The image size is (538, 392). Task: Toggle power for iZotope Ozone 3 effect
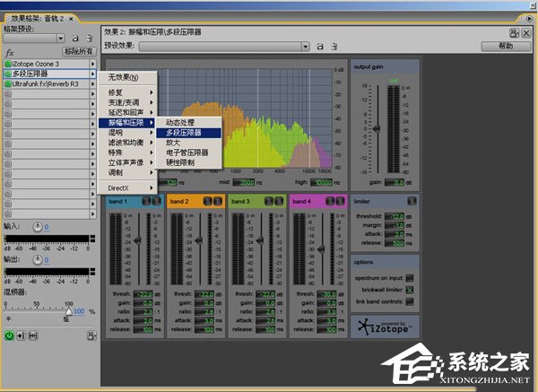pyautogui.click(x=7, y=65)
